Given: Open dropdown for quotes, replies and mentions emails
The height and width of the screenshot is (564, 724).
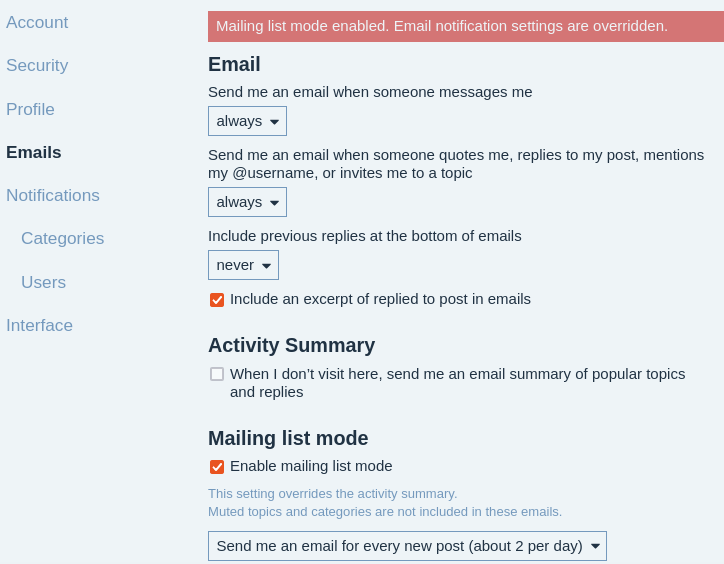Looking at the screenshot, I should [x=247, y=202].
